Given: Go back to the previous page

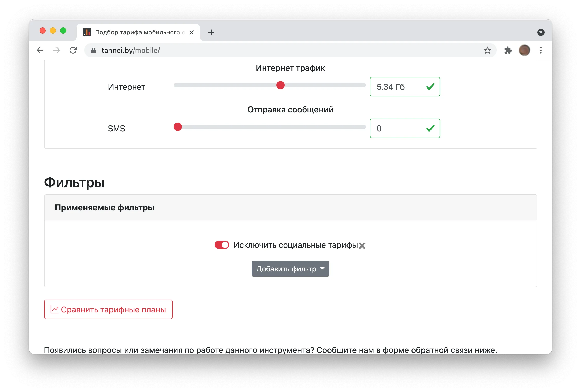Looking at the screenshot, I should [40, 50].
